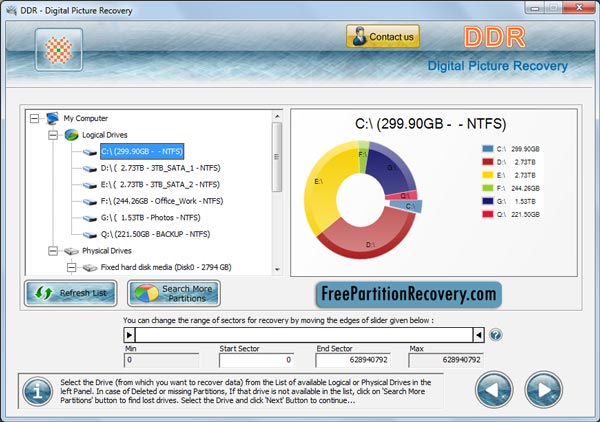Click Search More Partitions button
Screen dimensions: 600x422
click(x=174, y=293)
